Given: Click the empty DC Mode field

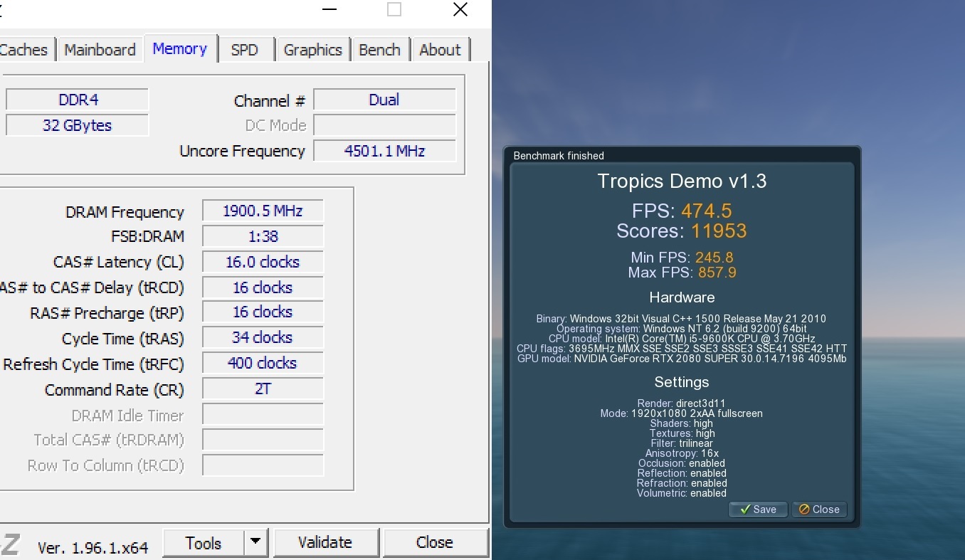Looking at the screenshot, I should point(384,125).
